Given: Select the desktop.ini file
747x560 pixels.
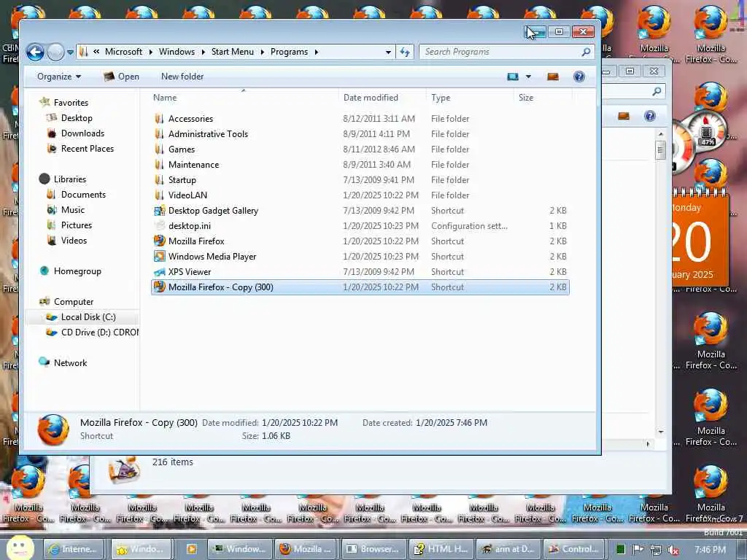Looking at the screenshot, I should (x=189, y=226).
